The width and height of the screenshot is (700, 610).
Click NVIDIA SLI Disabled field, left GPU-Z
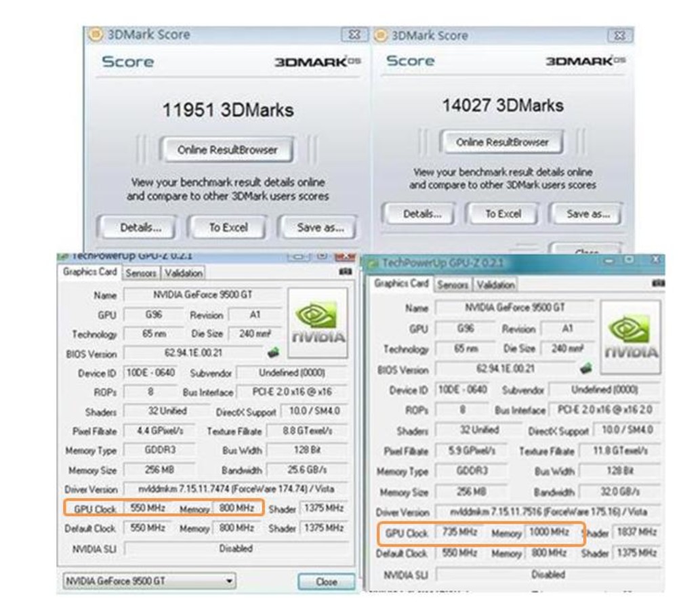(x=236, y=548)
